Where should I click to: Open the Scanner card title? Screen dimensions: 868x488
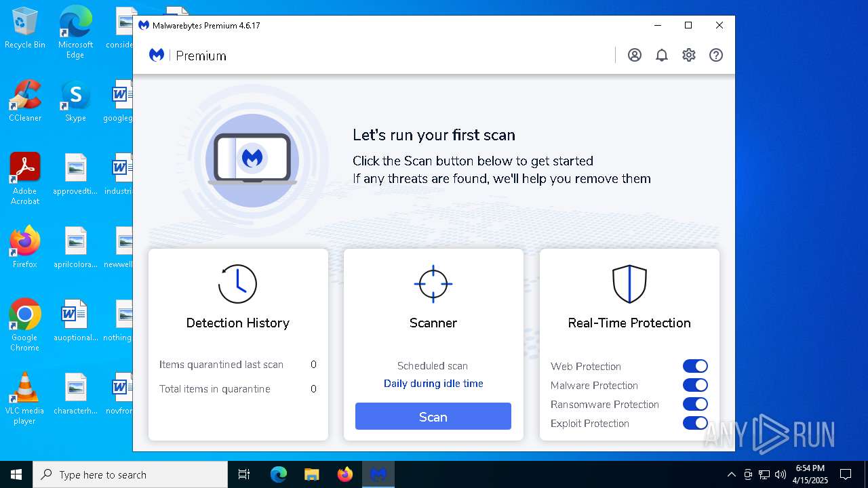pyautogui.click(x=433, y=323)
